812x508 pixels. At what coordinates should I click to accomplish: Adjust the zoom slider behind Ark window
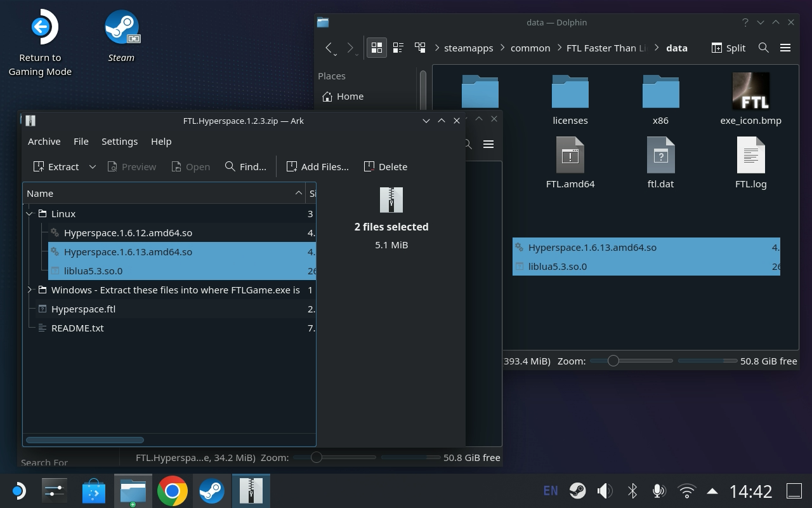pos(334,457)
